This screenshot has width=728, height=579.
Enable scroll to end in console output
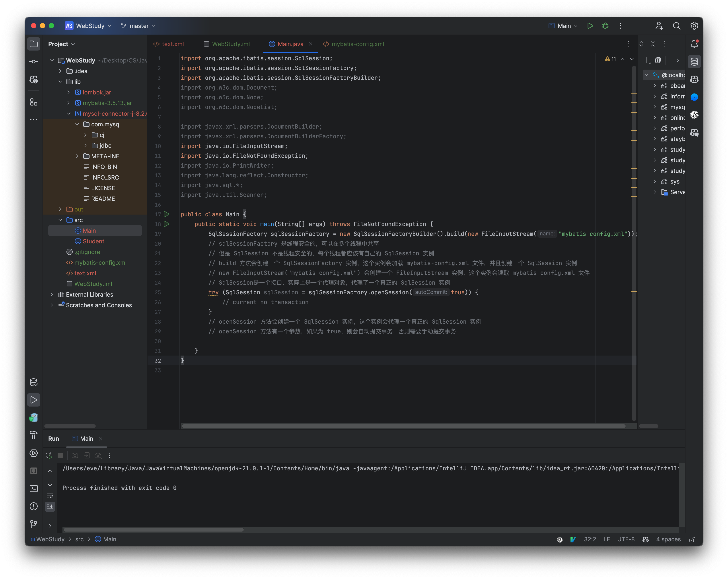click(50, 506)
